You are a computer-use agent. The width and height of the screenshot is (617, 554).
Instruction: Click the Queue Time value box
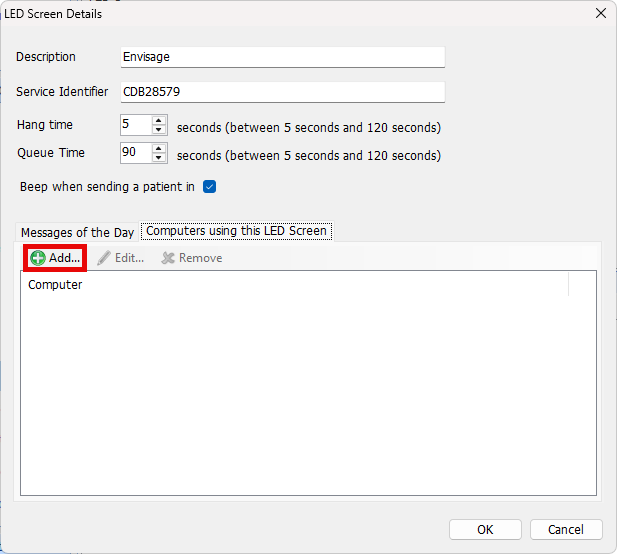coord(134,153)
